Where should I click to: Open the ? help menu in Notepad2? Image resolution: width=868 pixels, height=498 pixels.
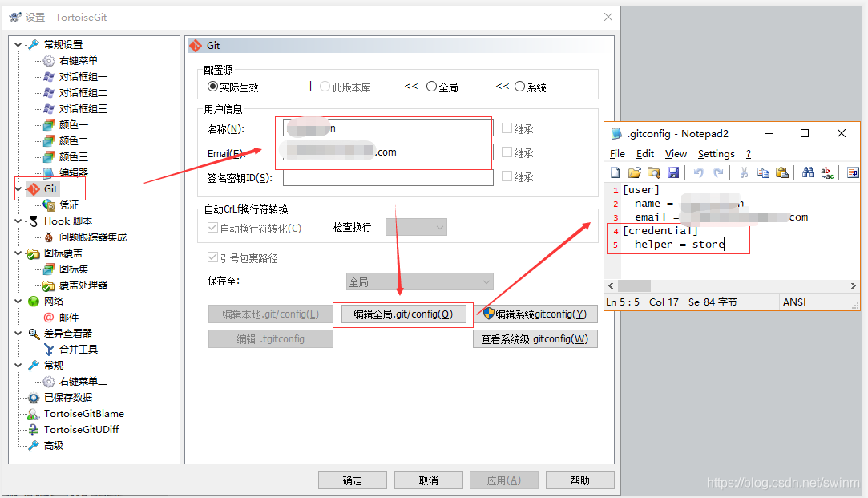(x=749, y=154)
